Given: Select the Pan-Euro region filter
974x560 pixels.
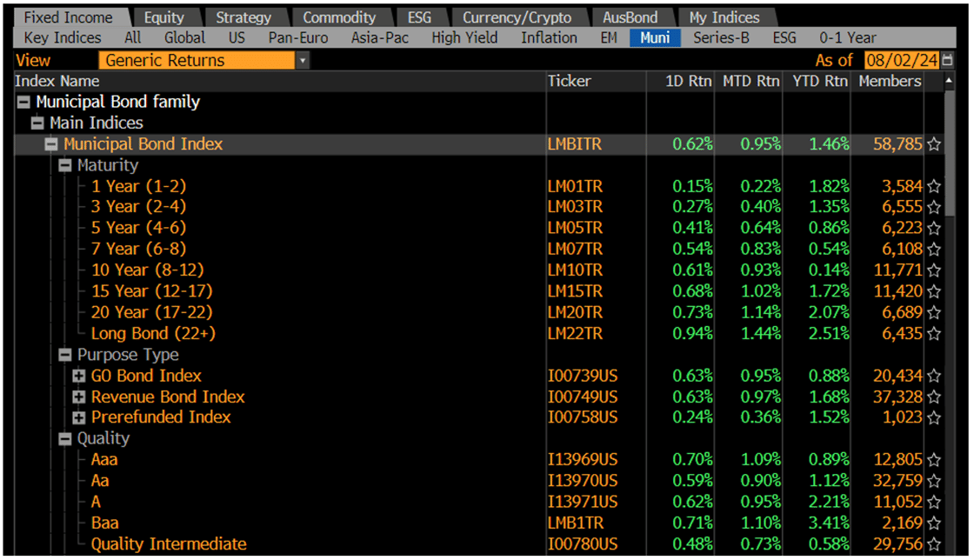Looking at the screenshot, I should click(298, 37).
